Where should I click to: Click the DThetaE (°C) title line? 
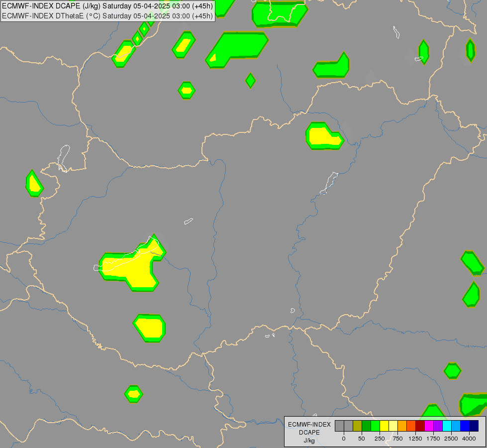pos(107,16)
